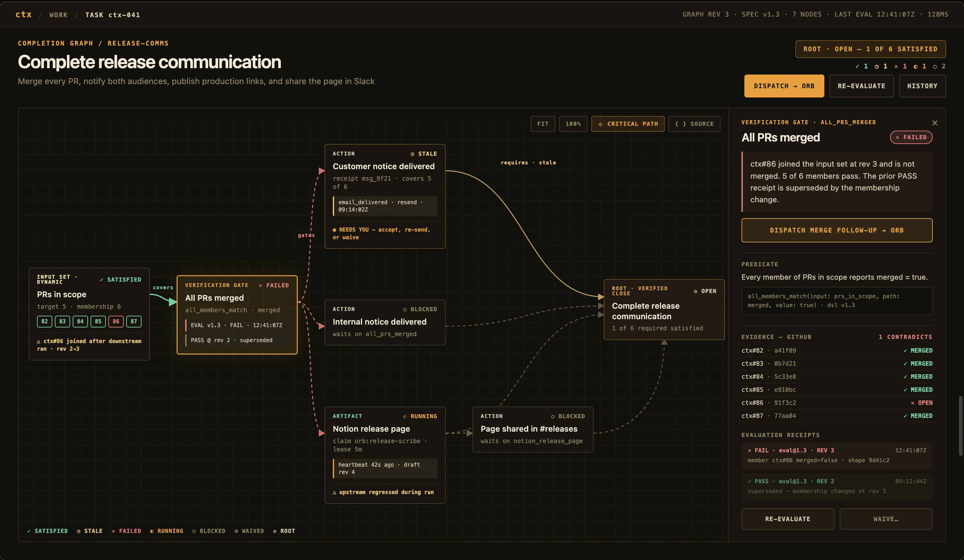Open evidence row ctx#87 · 77aa04
Image resolution: width=964 pixels, height=560 pixels.
click(x=836, y=415)
